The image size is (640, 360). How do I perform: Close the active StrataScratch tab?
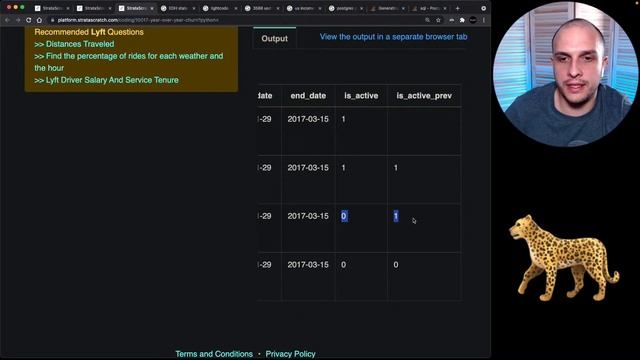[152, 8]
